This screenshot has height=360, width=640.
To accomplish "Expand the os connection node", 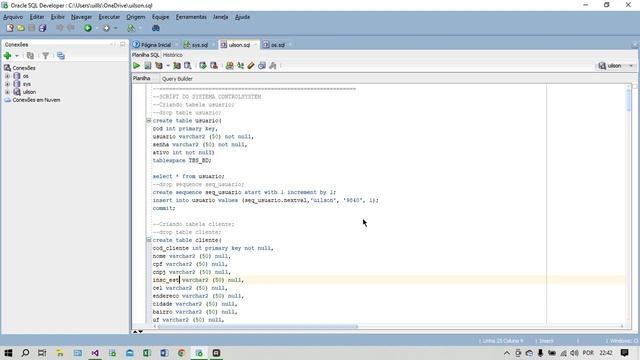I will click(7, 76).
